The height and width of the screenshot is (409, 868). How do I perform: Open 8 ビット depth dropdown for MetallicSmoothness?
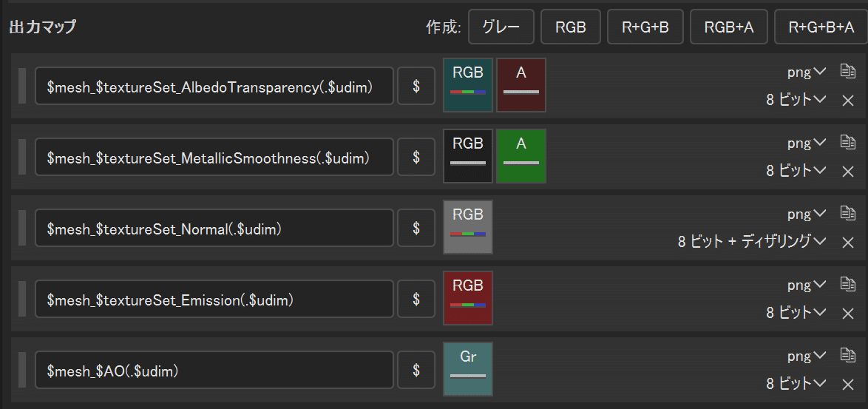796,170
